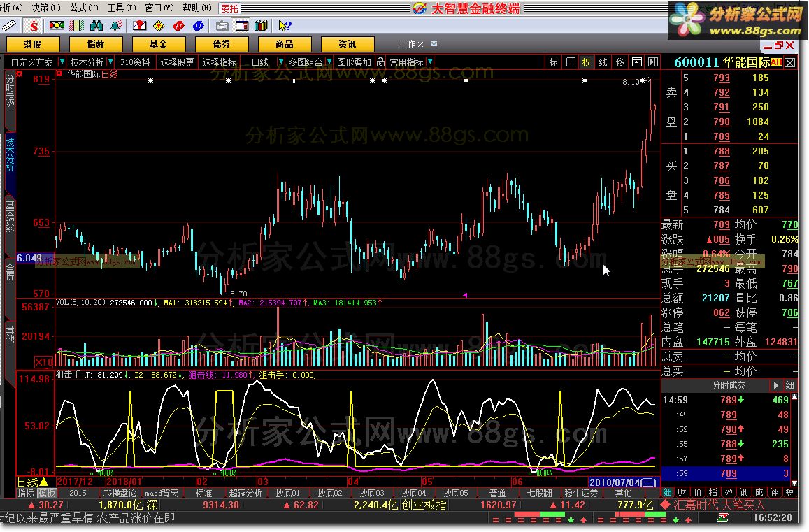Toggle the 移 move button
The height and width of the screenshot is (532, 809).
(x=620, y=62)
